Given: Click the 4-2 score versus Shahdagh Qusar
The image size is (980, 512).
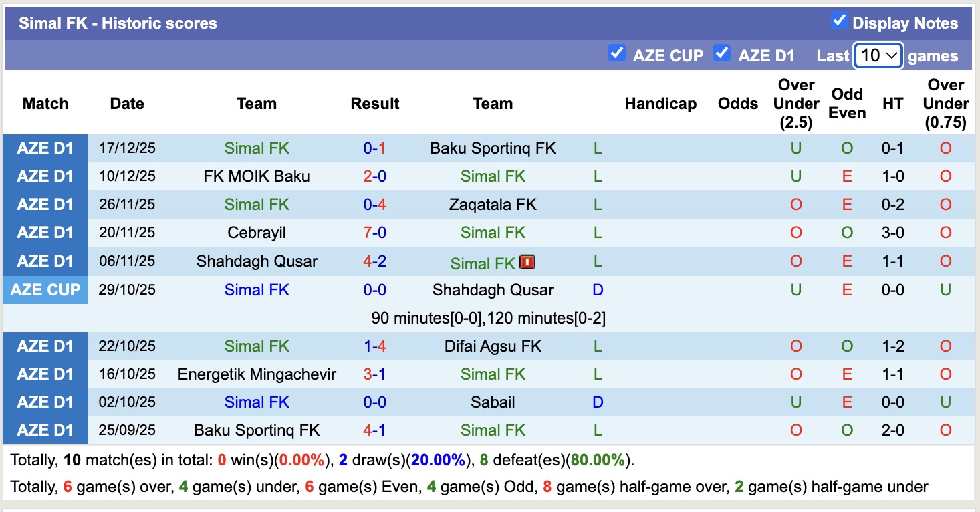Looking at the screenshot, I should pos(374,261).
